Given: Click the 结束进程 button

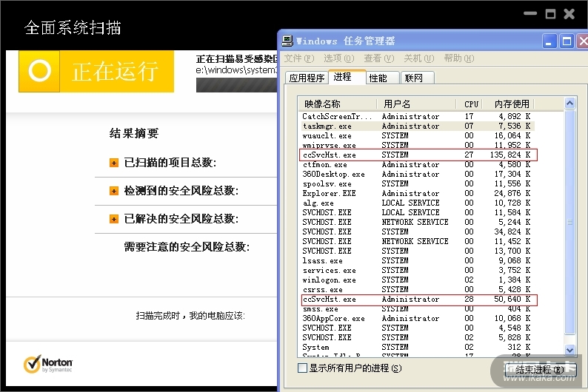Looking at the screenshot, I should (x=539, y=370).
